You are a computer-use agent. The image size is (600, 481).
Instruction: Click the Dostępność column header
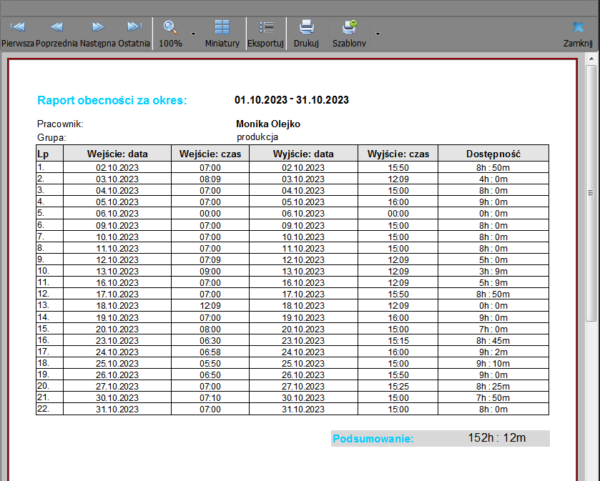(493, 154)
